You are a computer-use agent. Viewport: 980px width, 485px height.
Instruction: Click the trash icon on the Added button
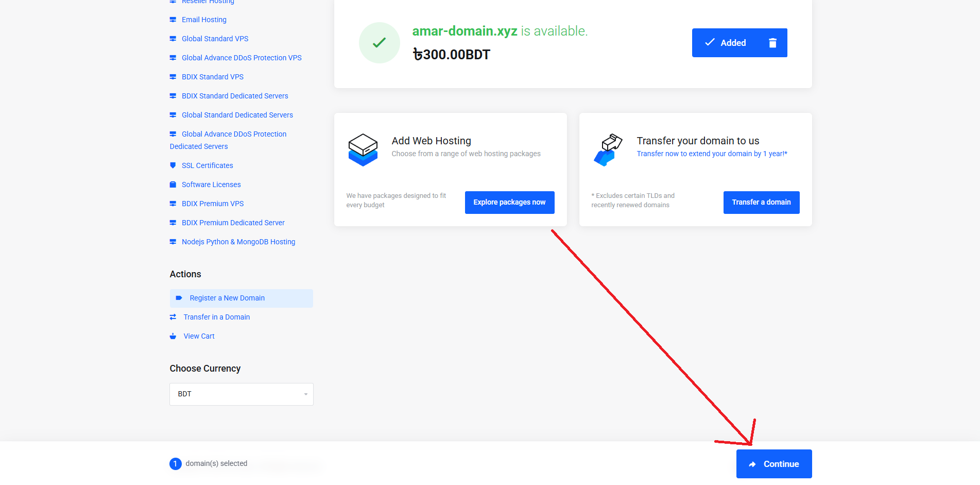click(772, 43)
